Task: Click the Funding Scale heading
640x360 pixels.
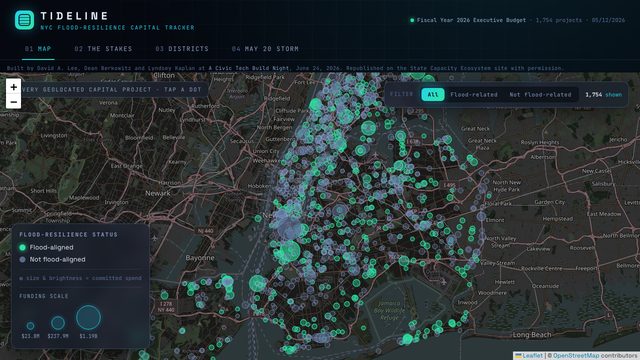Action: click(x=44, y=296)
